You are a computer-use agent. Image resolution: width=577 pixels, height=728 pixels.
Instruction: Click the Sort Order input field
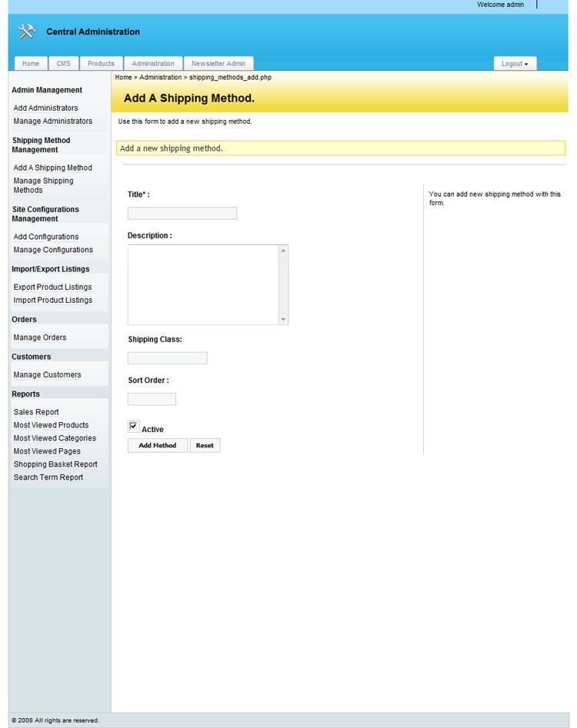152,399
